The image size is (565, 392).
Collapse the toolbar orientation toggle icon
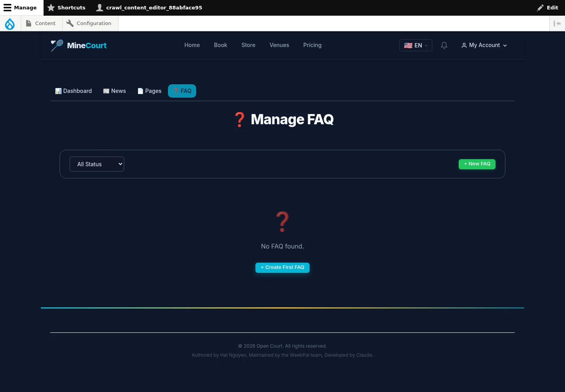tap(557, 24)
